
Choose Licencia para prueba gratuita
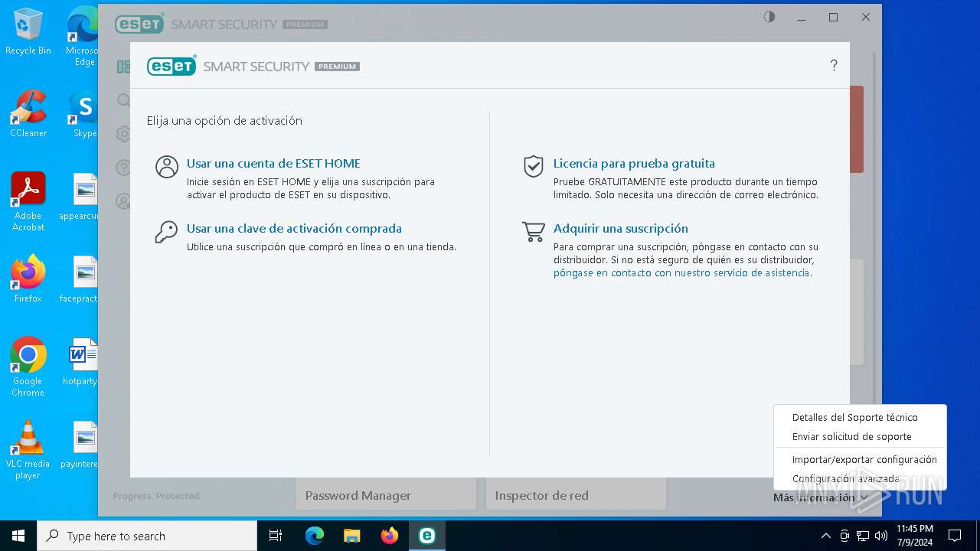[634, 164]
